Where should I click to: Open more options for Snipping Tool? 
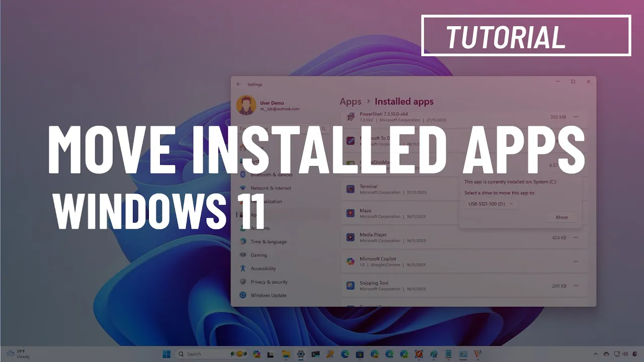576,286
